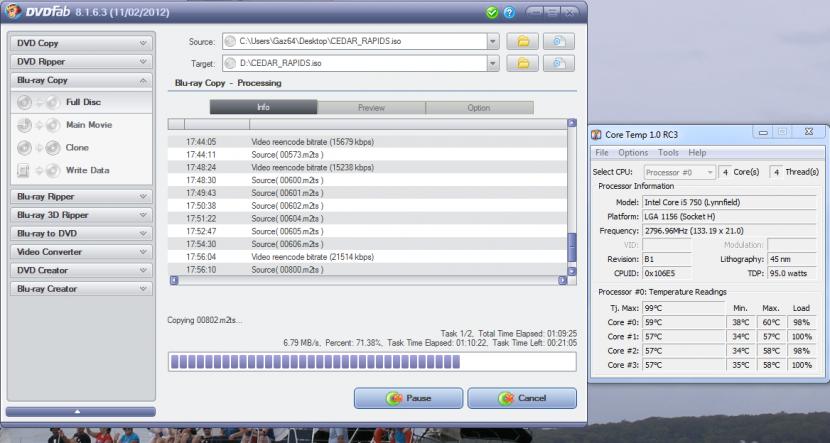Click Core Temp Revision value B1
The height and width of the screenshot is (443, 830).
(x=667, y=259)
